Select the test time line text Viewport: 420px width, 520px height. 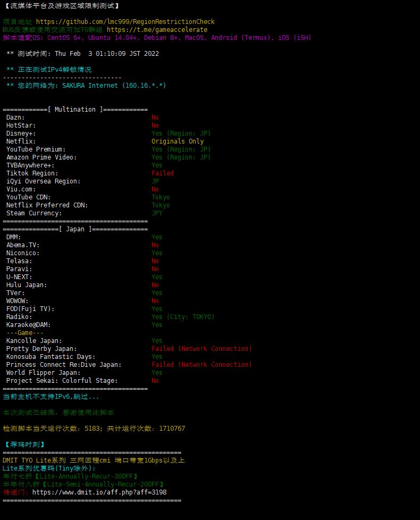click(82, 54)
